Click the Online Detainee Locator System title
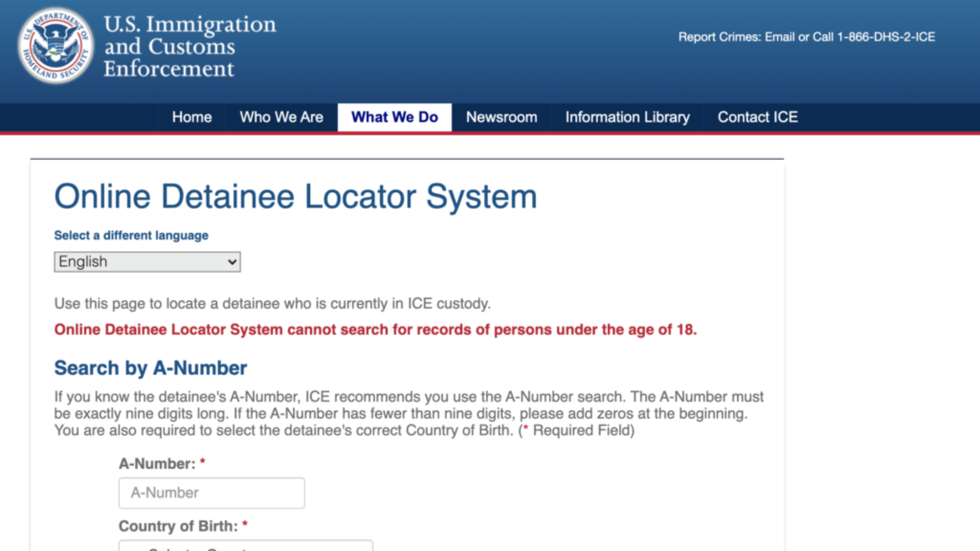This screenshot has width=980, height=551. (x=296, y=196)
